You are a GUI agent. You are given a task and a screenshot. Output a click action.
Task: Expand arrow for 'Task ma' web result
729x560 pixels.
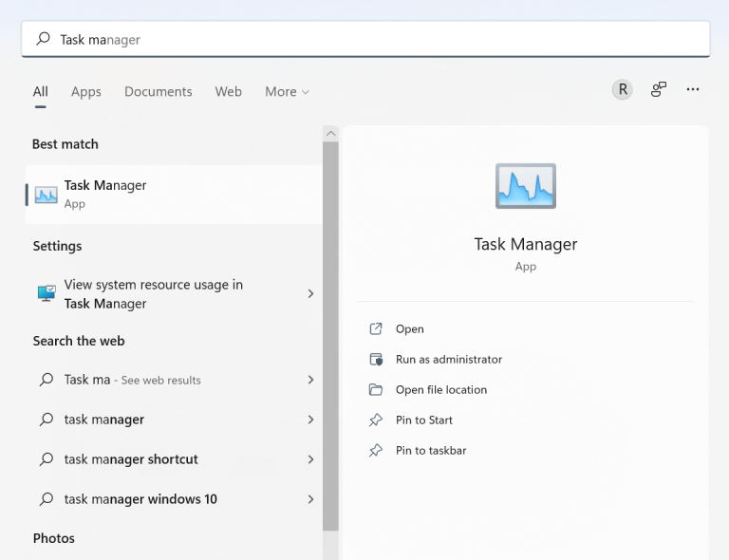pyautogui.click(x=310, y=380)
